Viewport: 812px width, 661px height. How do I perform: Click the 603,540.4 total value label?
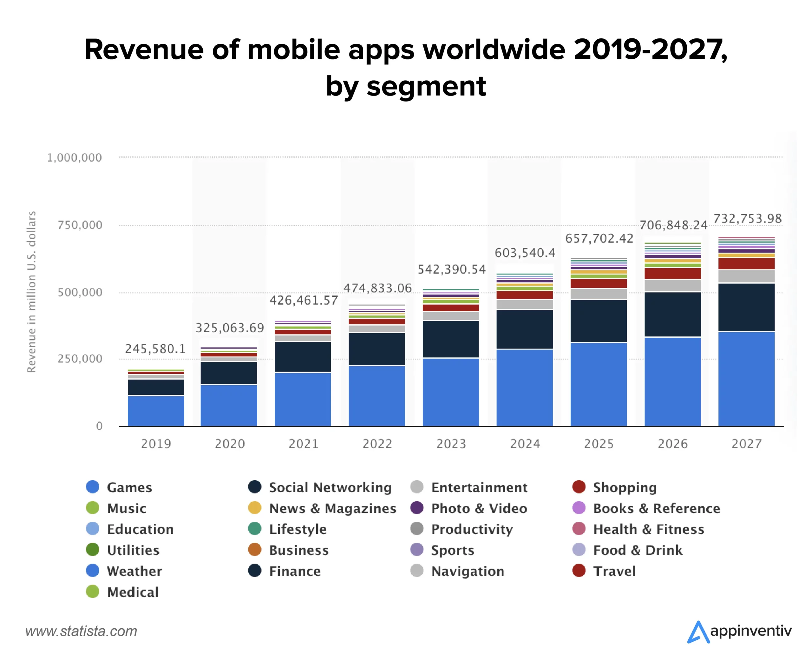525,253
